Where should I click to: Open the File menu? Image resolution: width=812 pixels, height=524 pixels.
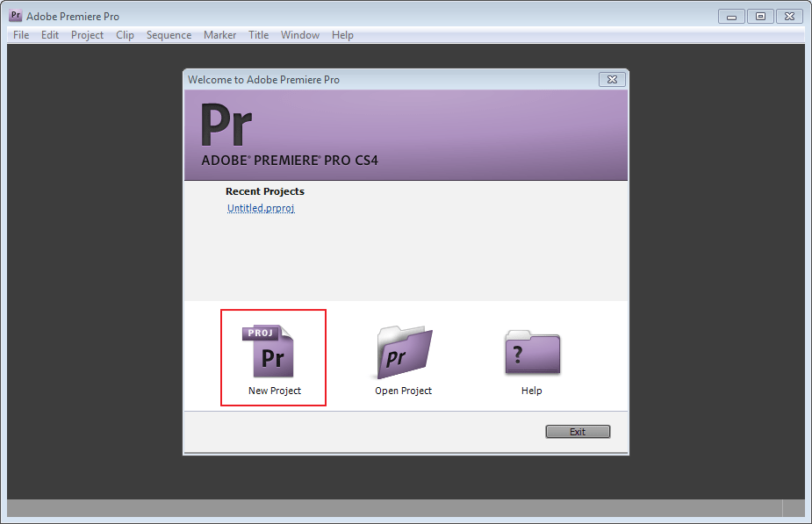[x=21, y=35]
